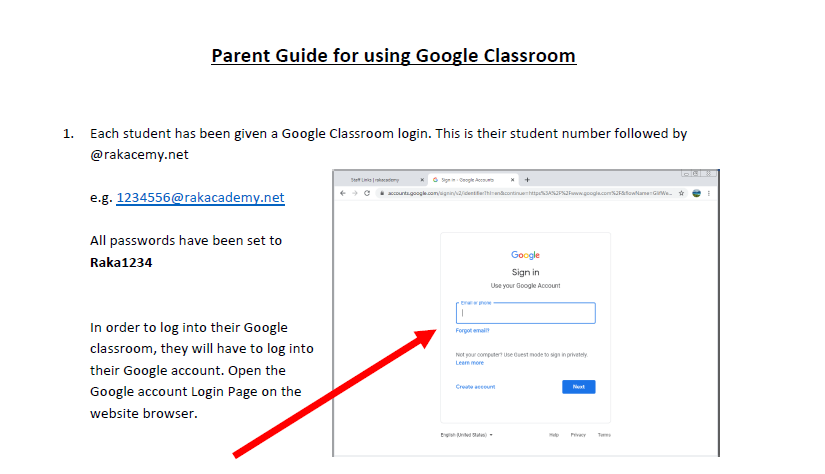825x474 pixels.
Task: Click the bold password text Raka1234
Action: pos(121,263)
